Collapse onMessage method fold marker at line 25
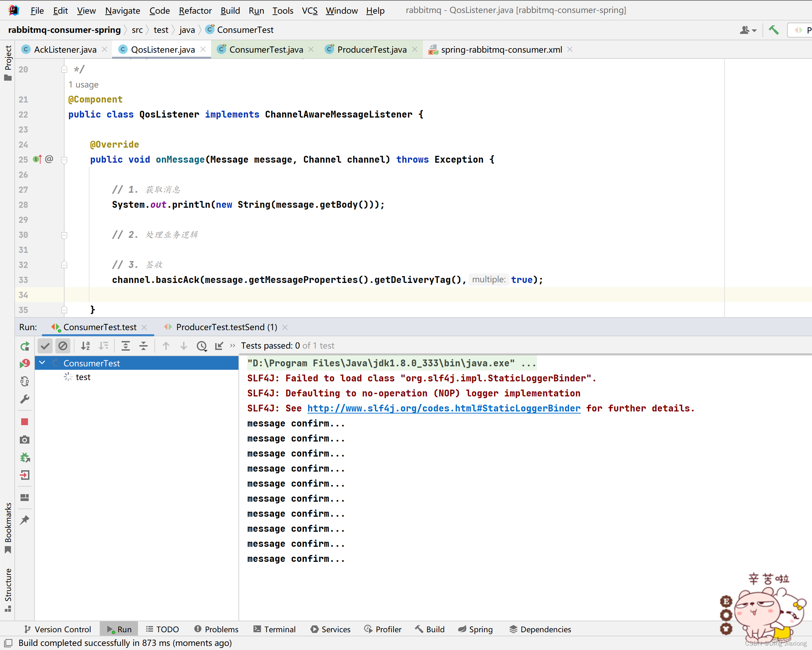The height and width of the screenshot is (650, 812). tap(65, 160)
